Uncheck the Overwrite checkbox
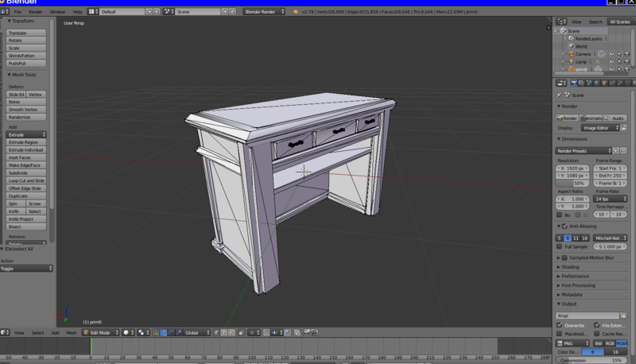The width and height of the screenshot is (636, 364). point(560,325)
